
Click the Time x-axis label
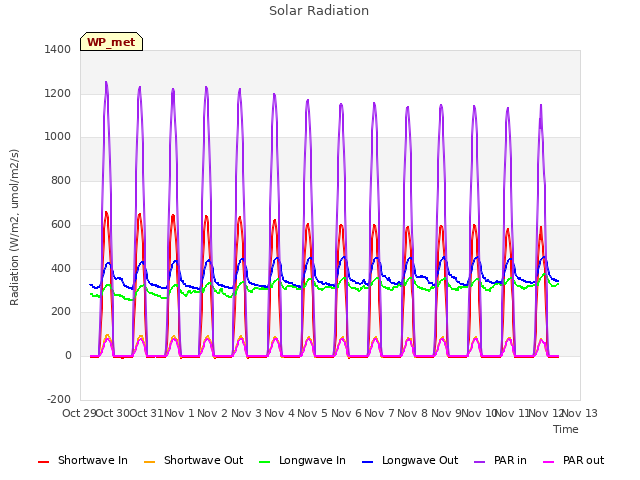(566, 429)
